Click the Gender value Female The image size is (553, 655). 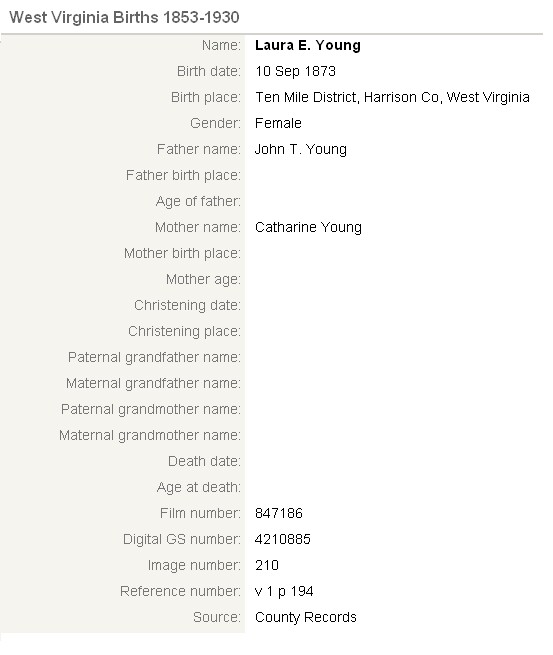pos(278,123)
